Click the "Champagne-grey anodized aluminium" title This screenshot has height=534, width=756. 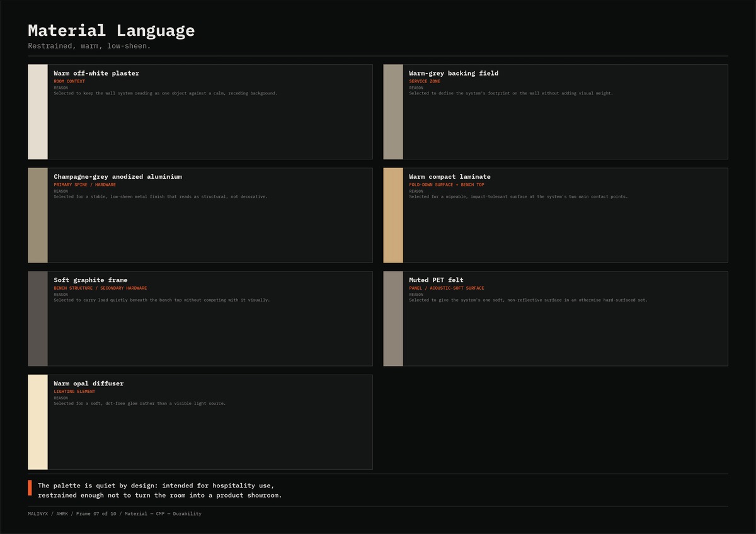[x=118, y=176]
